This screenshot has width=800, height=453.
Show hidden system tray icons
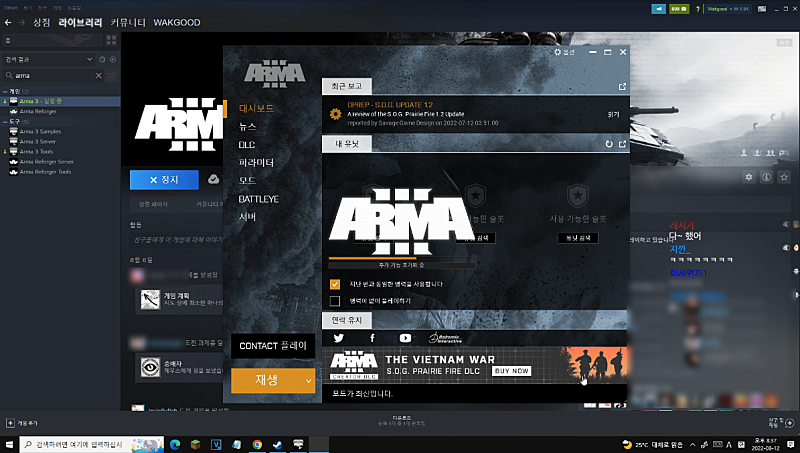(x=692, y=445)
